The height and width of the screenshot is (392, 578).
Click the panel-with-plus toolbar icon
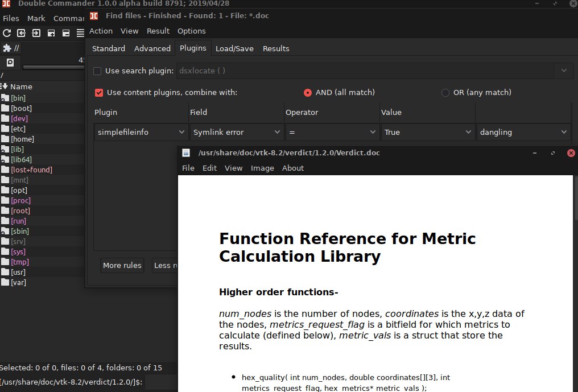tap(51, 33)
